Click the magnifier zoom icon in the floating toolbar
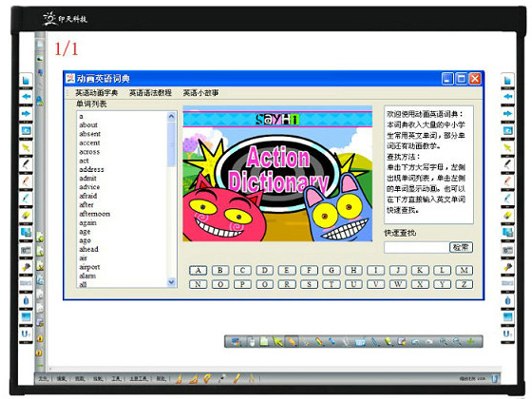532x399 pixels. coord(456,341)
